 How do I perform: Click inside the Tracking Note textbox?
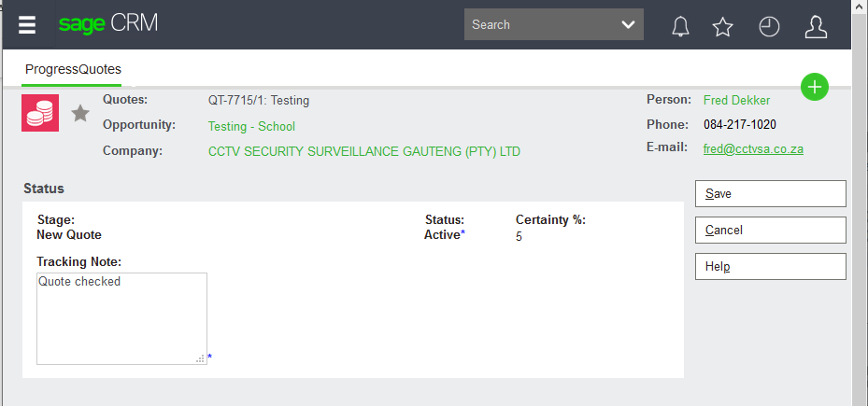click(121, 318)
